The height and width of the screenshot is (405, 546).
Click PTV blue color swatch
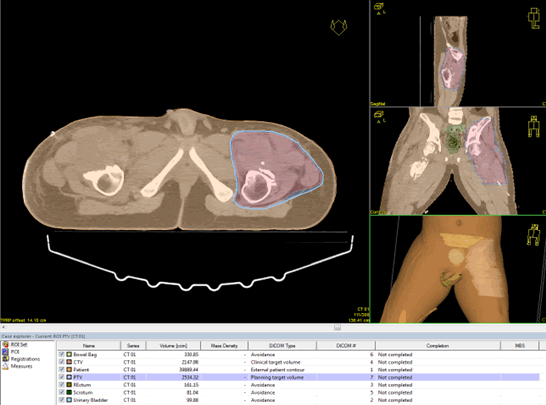[x=69, y=377]
